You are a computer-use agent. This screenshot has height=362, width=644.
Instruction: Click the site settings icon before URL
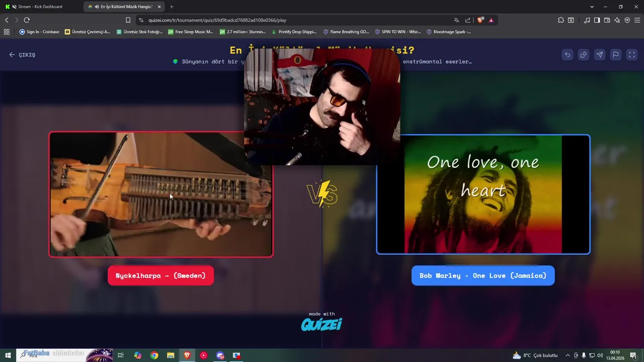141,20
